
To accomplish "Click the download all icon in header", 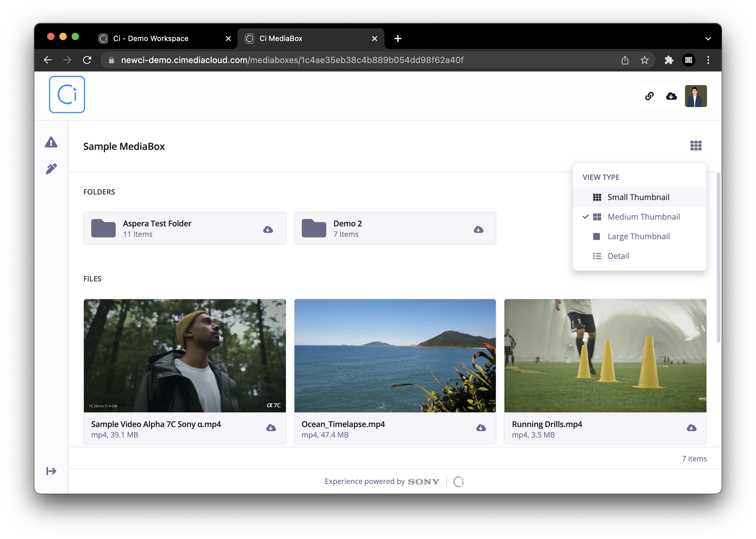I will coord(671,96).
